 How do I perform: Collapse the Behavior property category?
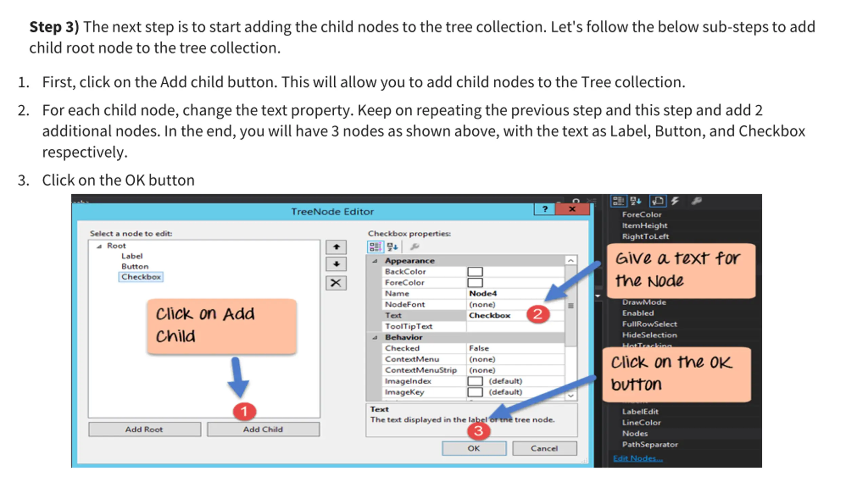click(x=375, y=338)
